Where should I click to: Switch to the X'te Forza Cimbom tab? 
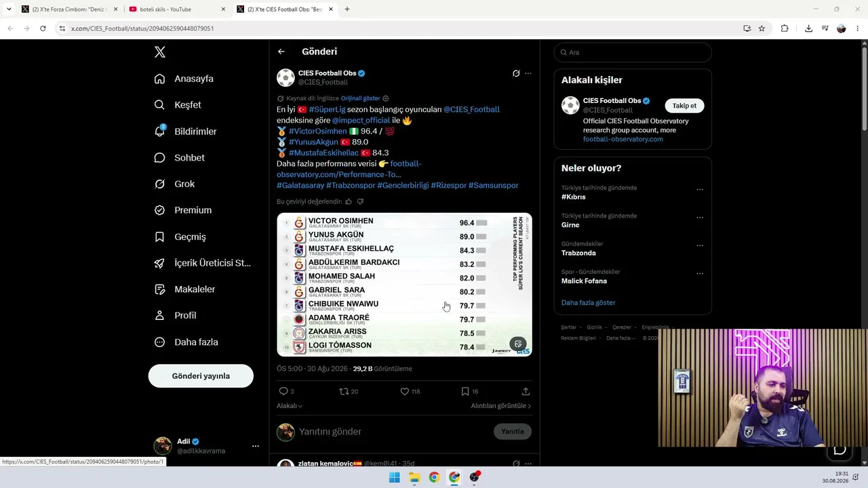click(x=69, y=9)
